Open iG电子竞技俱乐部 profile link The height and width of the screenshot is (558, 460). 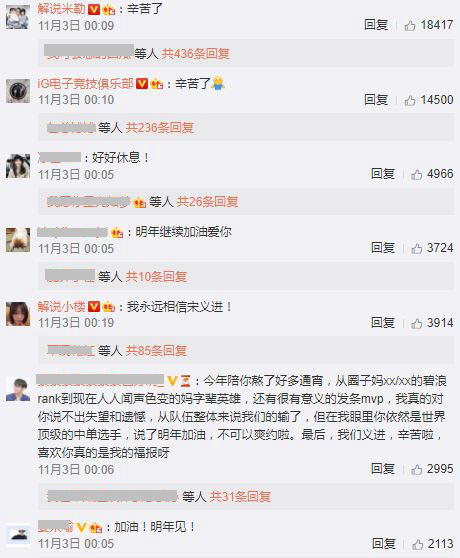tap(85, 84)
